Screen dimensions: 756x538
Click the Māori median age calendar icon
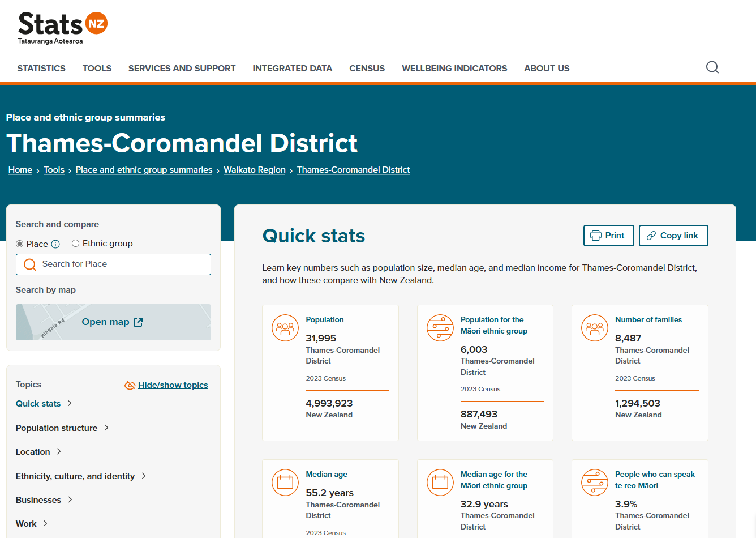[440, 483]
